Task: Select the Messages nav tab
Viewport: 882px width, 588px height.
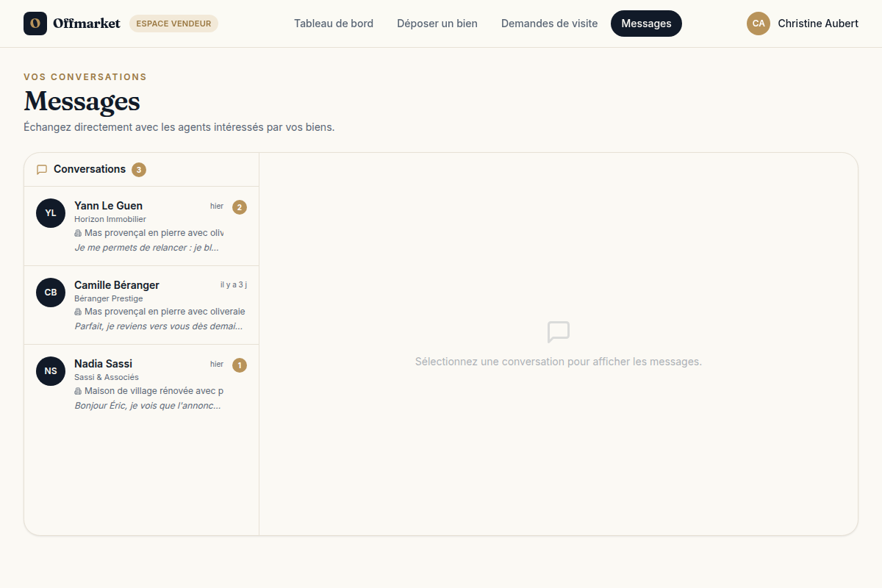Action: pyautogui.click(x=646, y=24)
